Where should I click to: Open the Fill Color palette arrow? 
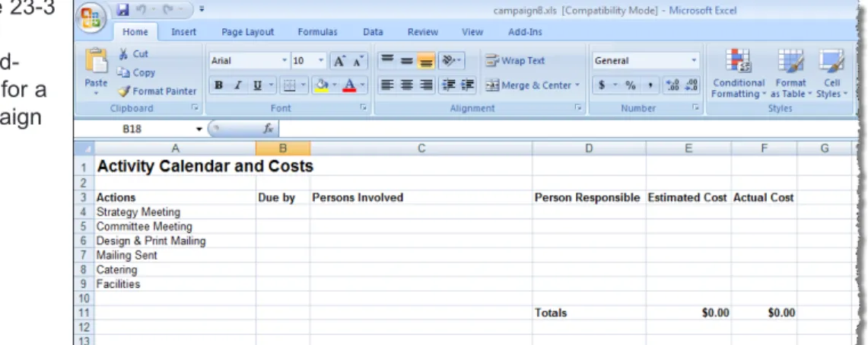(335, 85)
